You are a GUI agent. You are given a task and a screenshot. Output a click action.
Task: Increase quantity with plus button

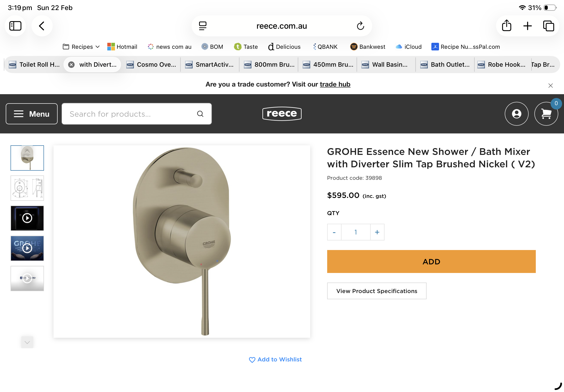[x=377, y=232]
